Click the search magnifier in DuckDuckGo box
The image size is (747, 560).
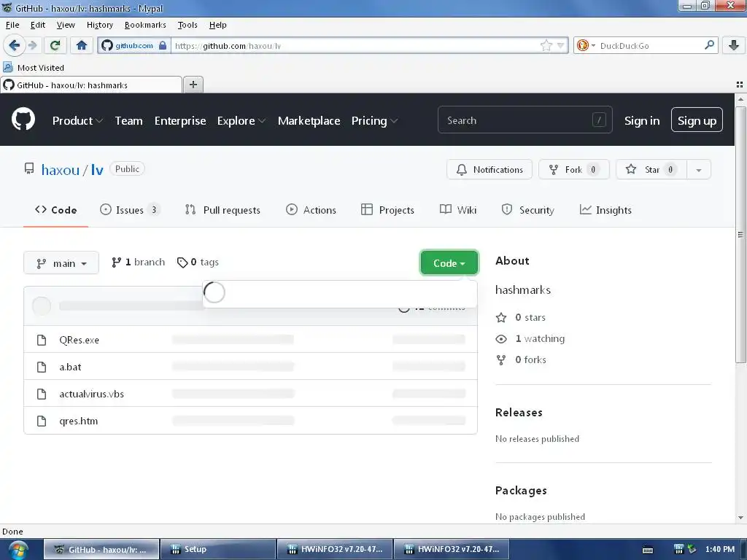click(709, 45)
